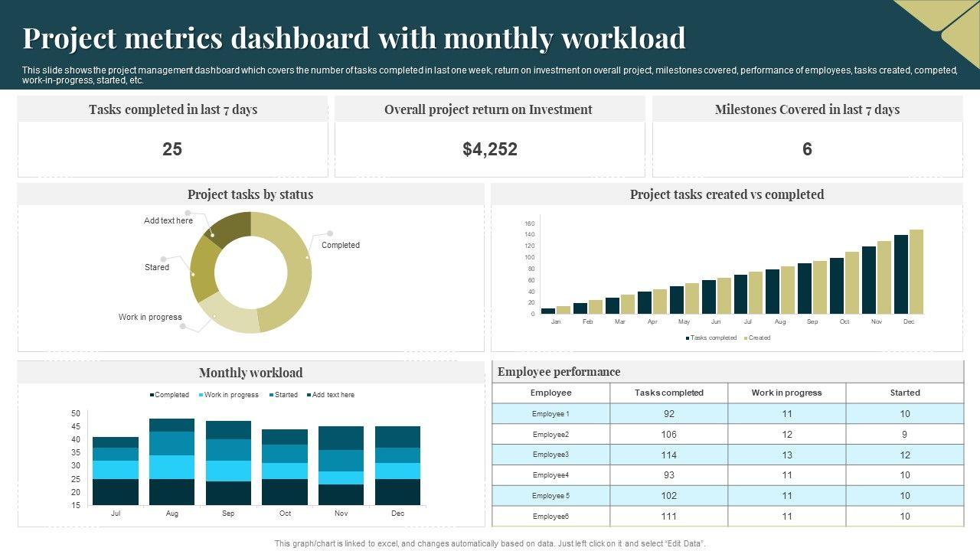The height and width of the screenshot is (551, 980).
Task: Click the Aug stacked bar in Monthly workload
Action: (171, 461)
